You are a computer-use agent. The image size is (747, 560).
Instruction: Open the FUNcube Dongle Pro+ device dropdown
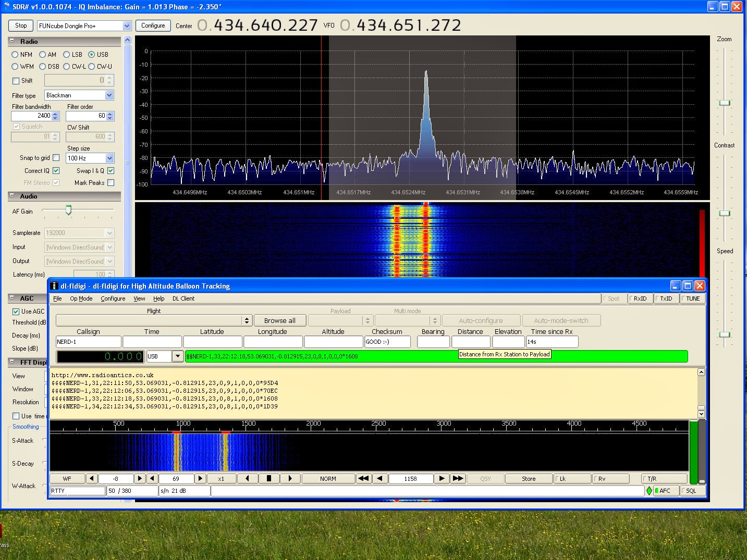127,26
